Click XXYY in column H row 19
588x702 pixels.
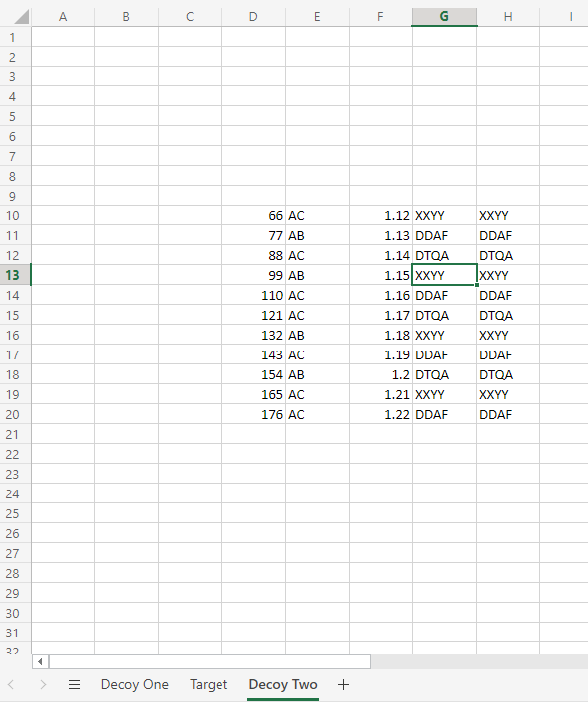509,394
